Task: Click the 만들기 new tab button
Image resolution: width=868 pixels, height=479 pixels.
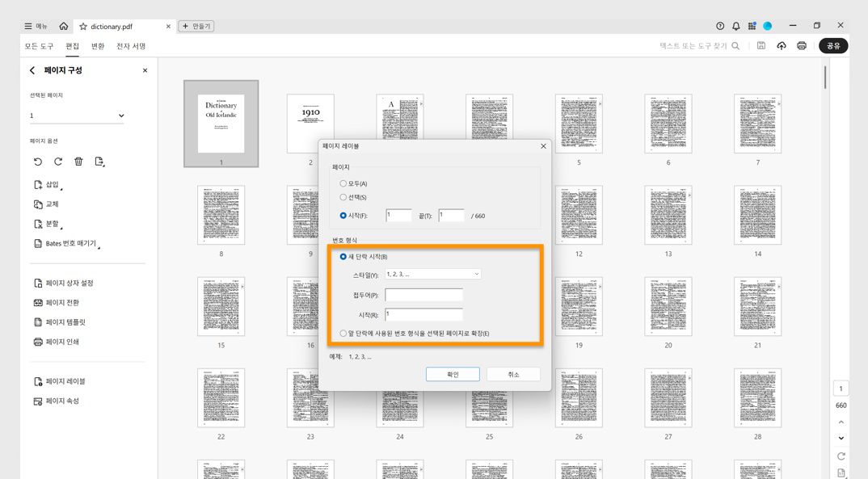Action: coord(196,26)
